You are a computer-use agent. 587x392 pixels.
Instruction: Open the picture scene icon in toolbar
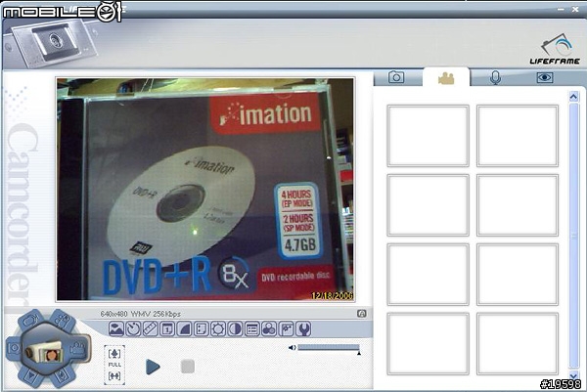click(116, 328)
